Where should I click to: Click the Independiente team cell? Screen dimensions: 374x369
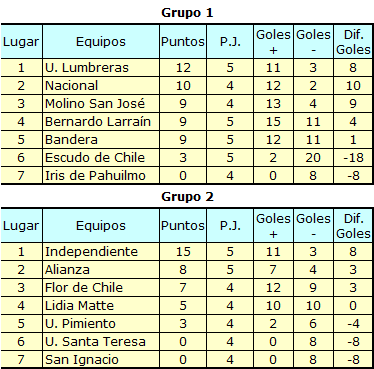click(x=101, y=252)
